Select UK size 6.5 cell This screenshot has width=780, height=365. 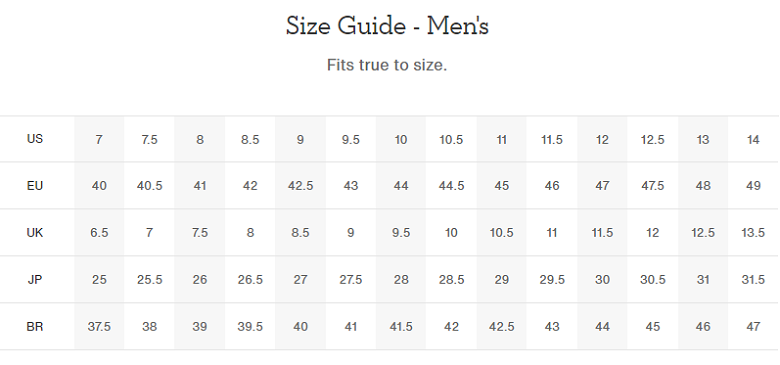[99, 233]
